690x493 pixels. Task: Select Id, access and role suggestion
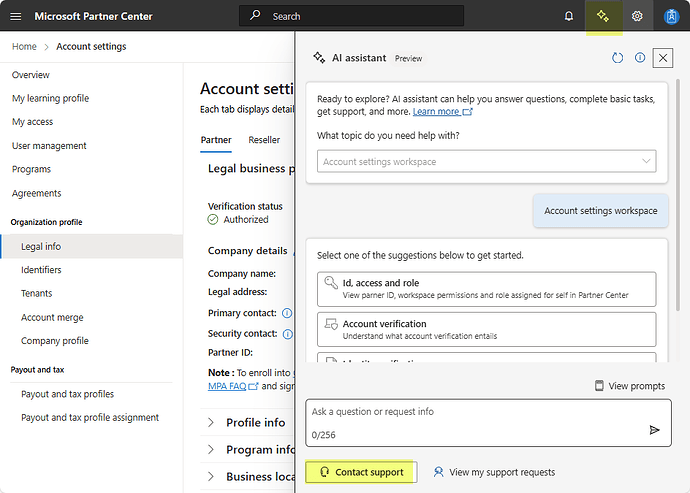pyautogui.click(x=486, y=289)
